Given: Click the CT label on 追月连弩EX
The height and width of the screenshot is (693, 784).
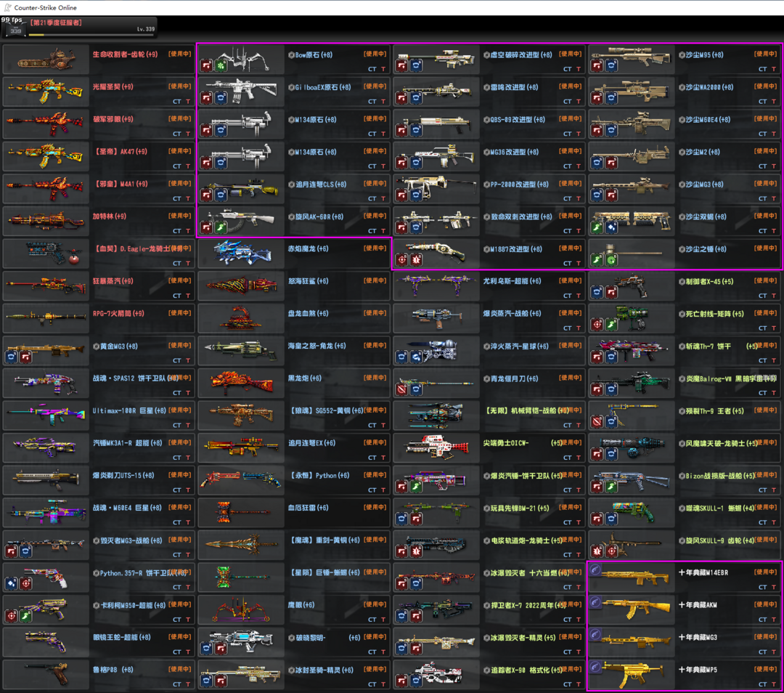Looking at the screenshot, I should coord(372,458).
